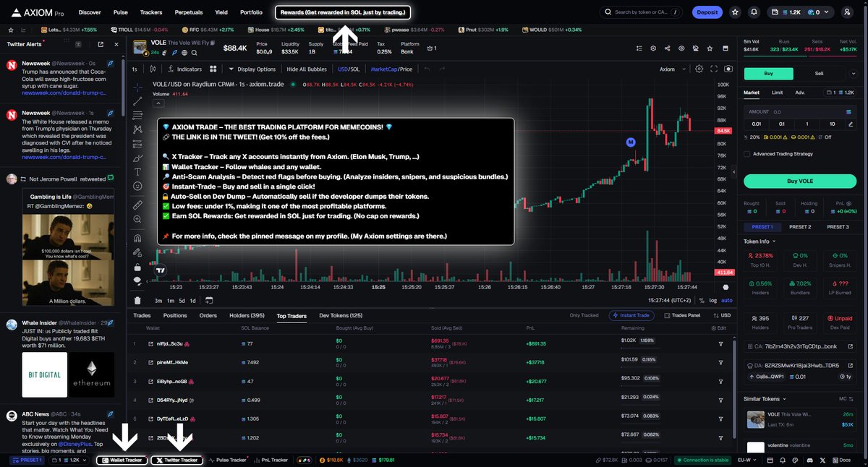Toggle token visibility with eye icon

coord(681,48)
